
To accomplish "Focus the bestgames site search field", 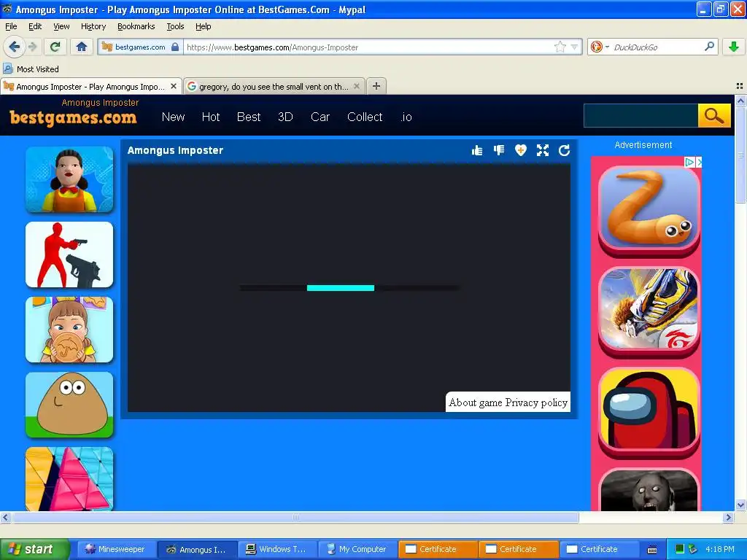I will [x=640, y=116].
